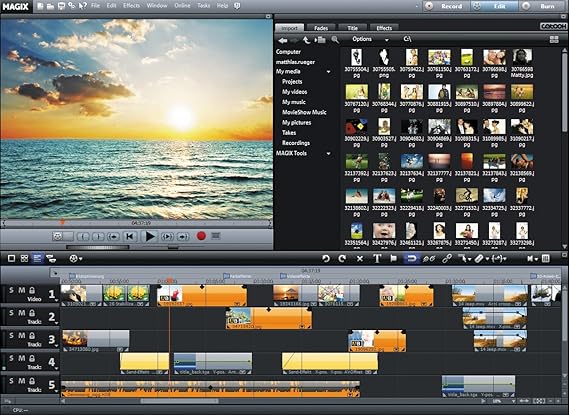
Task: Click the Record mode button at top right
Action: tap(447, 6)
